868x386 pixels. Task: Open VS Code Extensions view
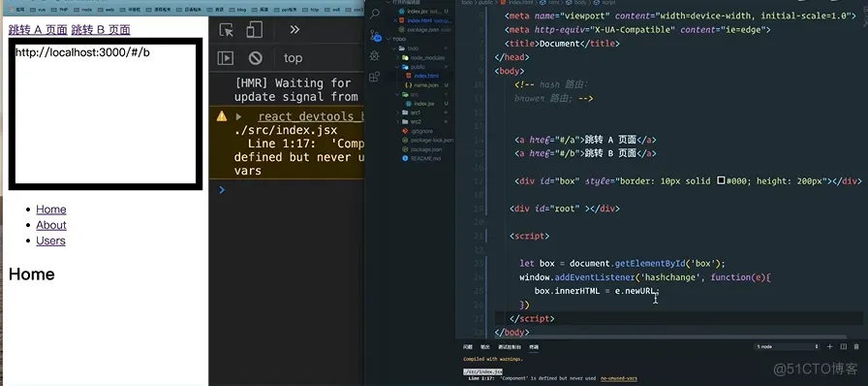tap(375, 77)
